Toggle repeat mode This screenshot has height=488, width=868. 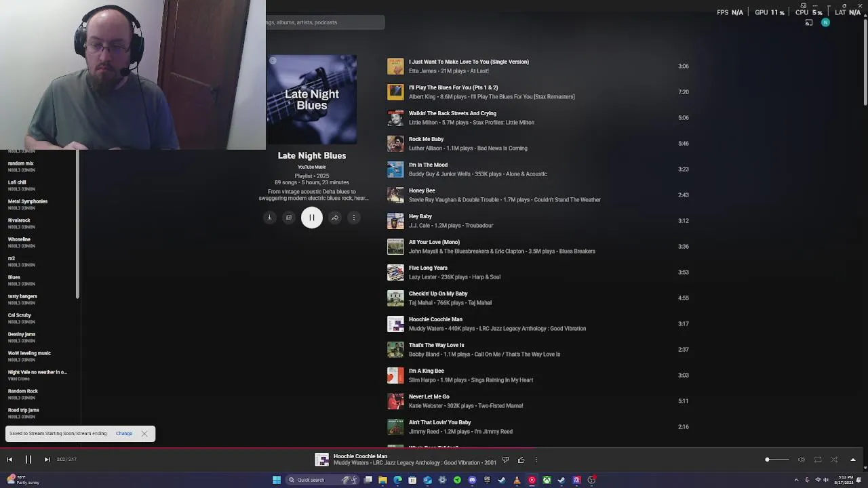[818, 460]
